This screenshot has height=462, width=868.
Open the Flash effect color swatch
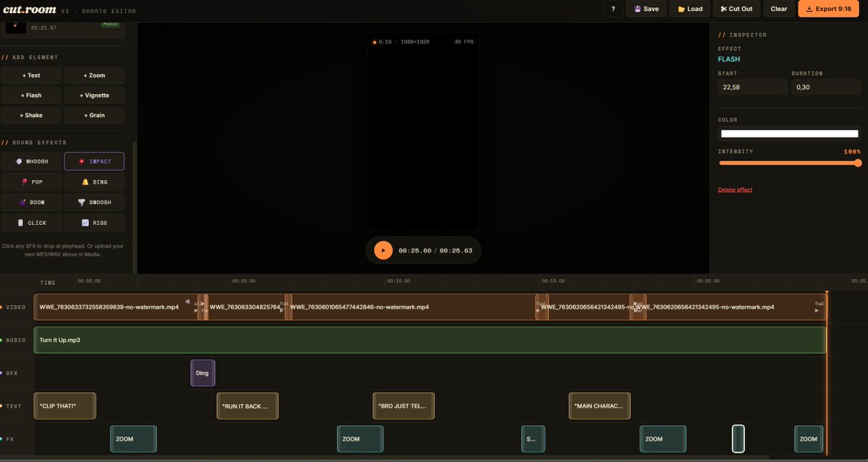coord(788,134)
